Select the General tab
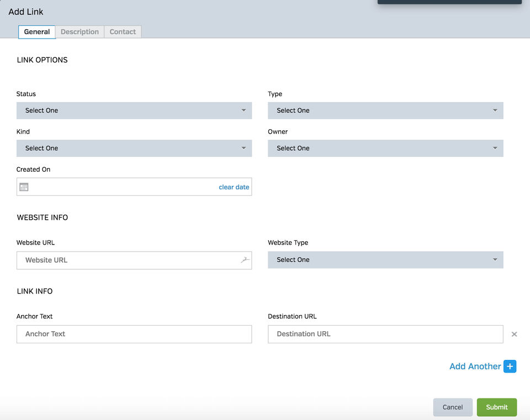 (x=37, y=32)
